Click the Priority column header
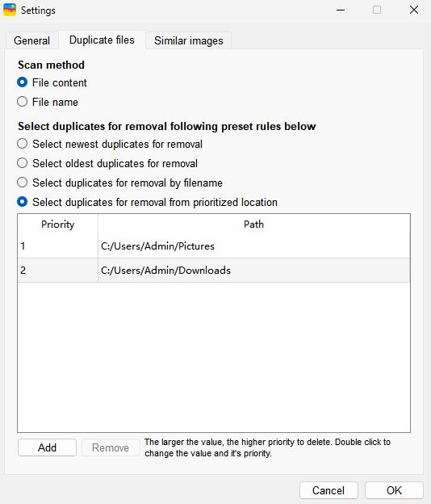This screenshot has width=431, height=504. click(x=58, y=224)
